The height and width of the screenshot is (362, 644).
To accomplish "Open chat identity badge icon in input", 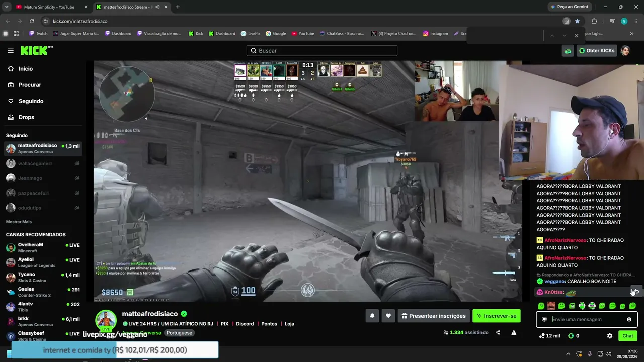I will click(x=544, y=319).
